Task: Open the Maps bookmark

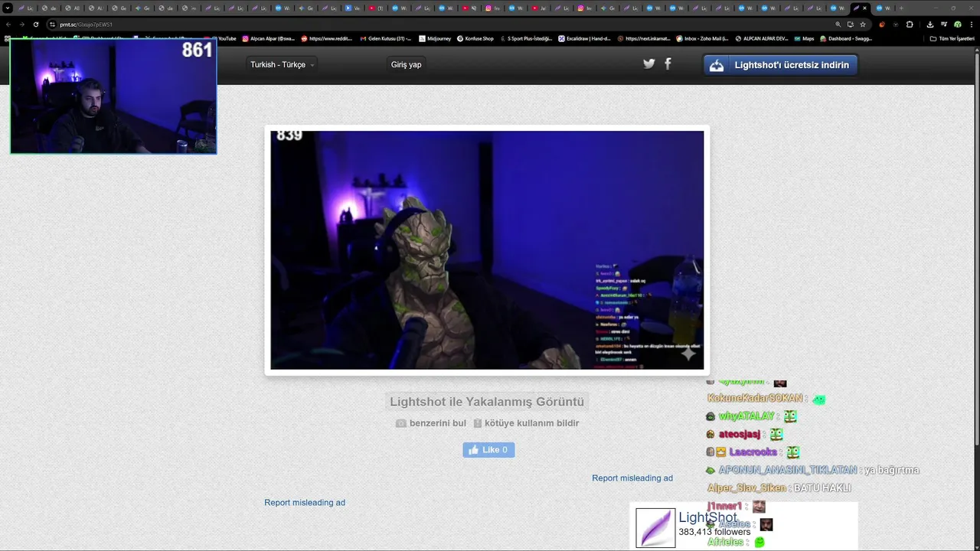Action: click(x=804, y=38)
